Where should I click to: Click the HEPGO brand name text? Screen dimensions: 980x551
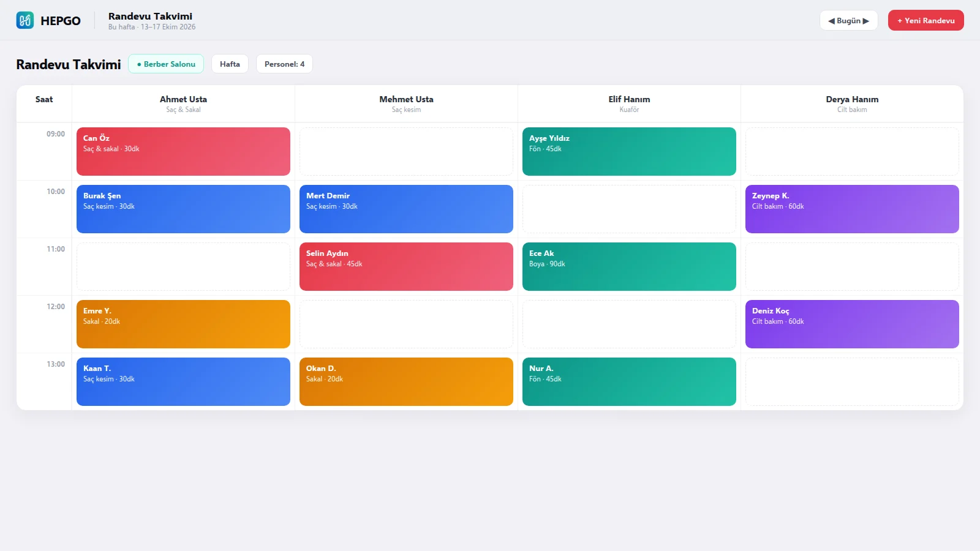point(61,21)
